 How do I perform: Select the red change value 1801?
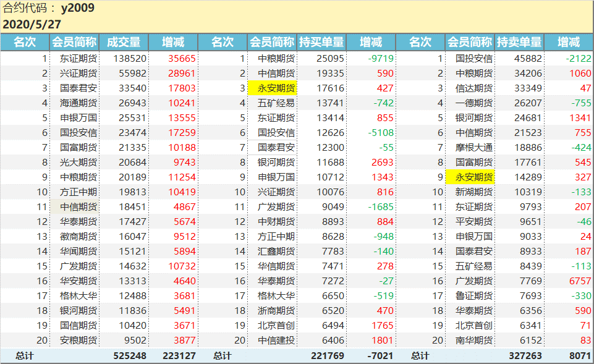coord(382,341)
